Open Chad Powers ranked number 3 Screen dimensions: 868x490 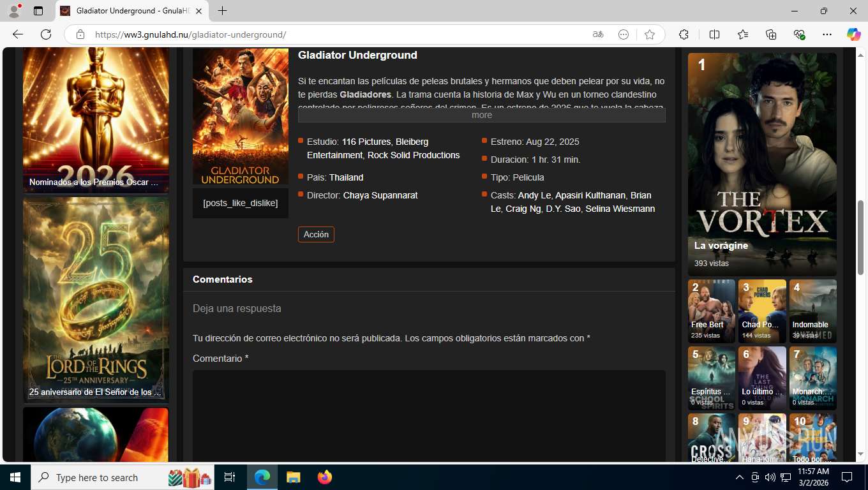pyautogui.click(x=762, y=311)
